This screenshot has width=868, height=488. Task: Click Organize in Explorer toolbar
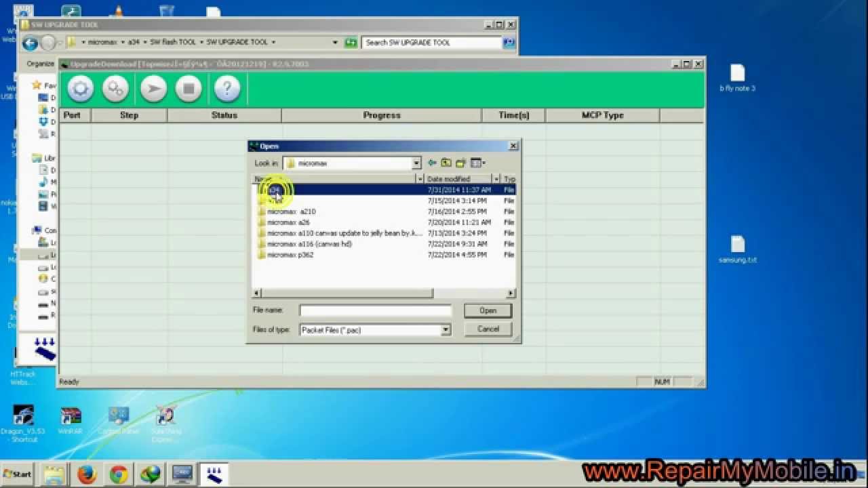tap(41, 64)
